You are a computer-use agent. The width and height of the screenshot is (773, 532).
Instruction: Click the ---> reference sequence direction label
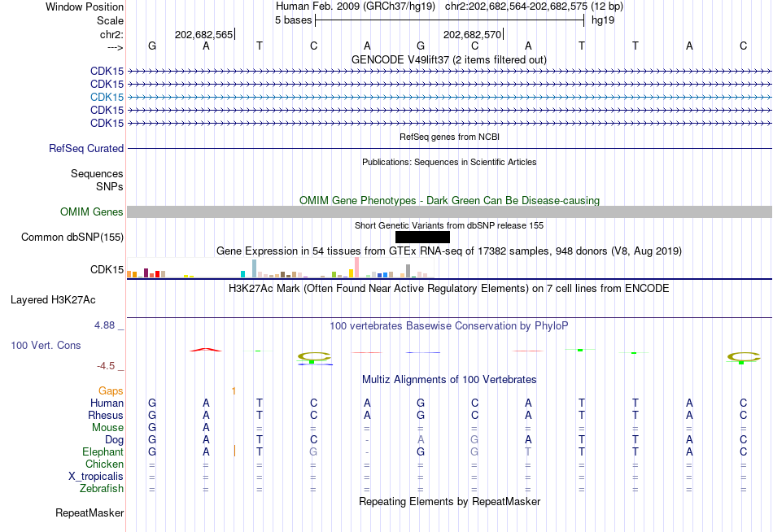(116, 47)
